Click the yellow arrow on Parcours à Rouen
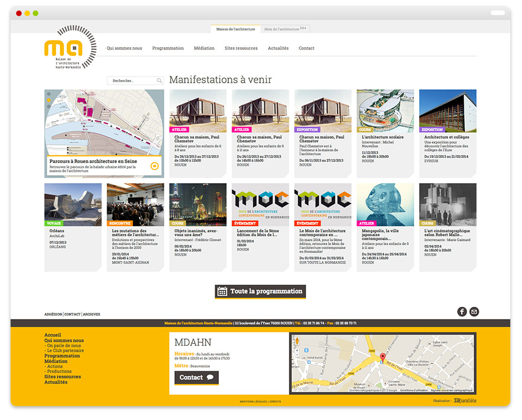The height and width of the screenshot is (420, 522). click(154, 166)
